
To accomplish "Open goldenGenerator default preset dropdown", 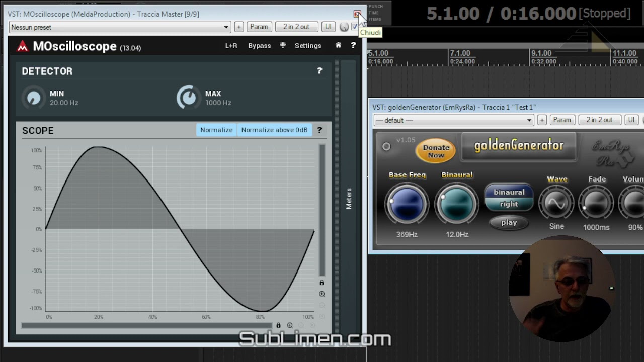I will 453,120.
